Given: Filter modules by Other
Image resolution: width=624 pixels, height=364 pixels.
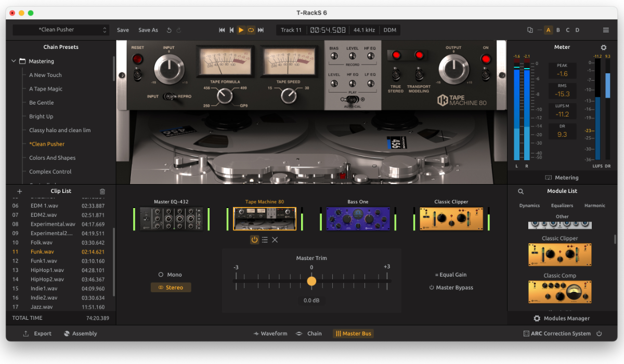Looking at the screenshot, I should pos(562,217).
